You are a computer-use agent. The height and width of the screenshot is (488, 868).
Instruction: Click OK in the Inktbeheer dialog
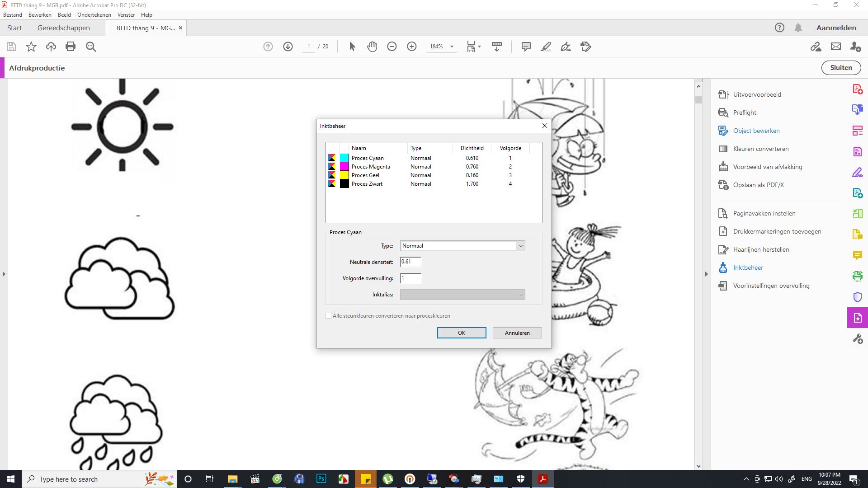461,333
